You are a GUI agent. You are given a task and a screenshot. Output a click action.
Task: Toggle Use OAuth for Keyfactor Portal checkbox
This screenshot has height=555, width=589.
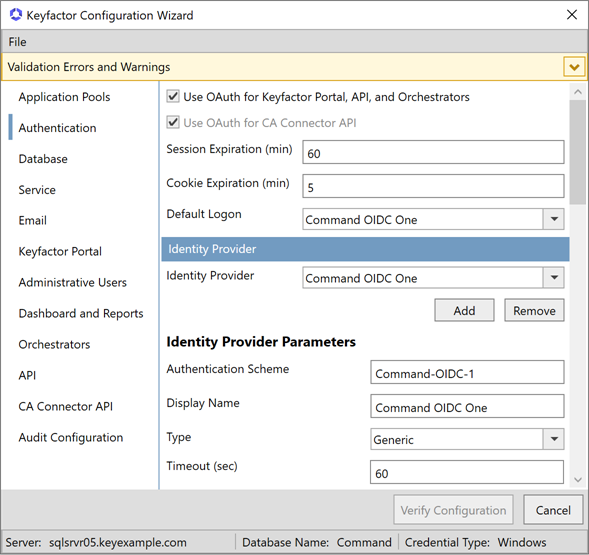pos(173,97)
